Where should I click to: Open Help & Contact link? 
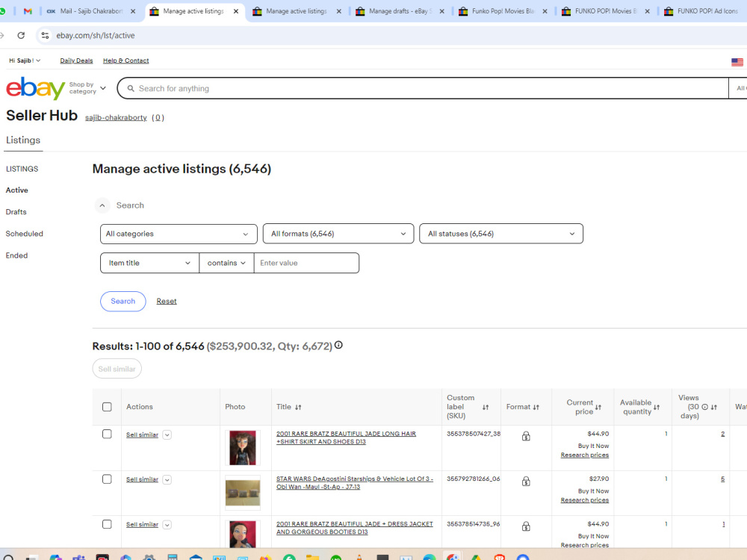tap(125, 60)
